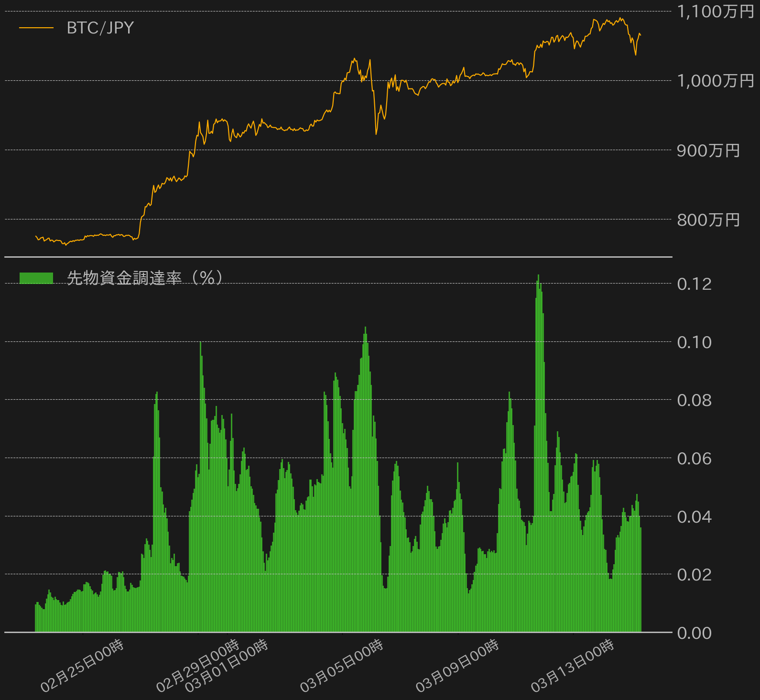Click the 1,100万円 price axis label
Screen dimensions: 760x700
[715, 11]
